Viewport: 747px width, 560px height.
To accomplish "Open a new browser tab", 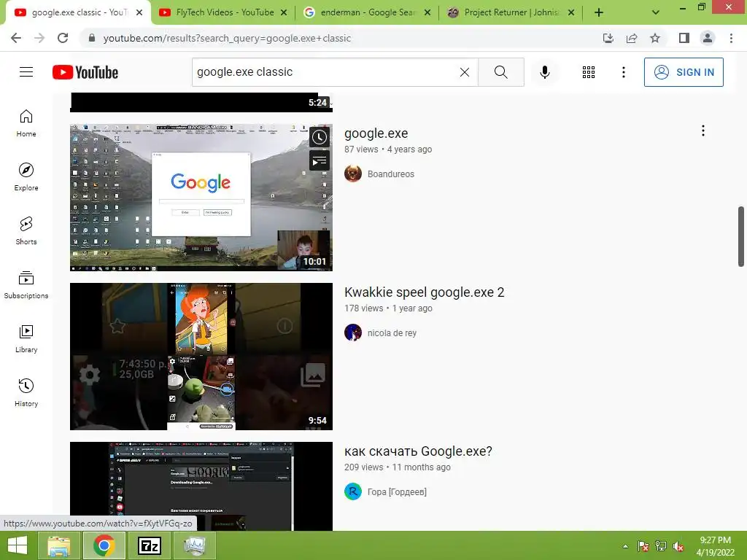I will [599, 13].
